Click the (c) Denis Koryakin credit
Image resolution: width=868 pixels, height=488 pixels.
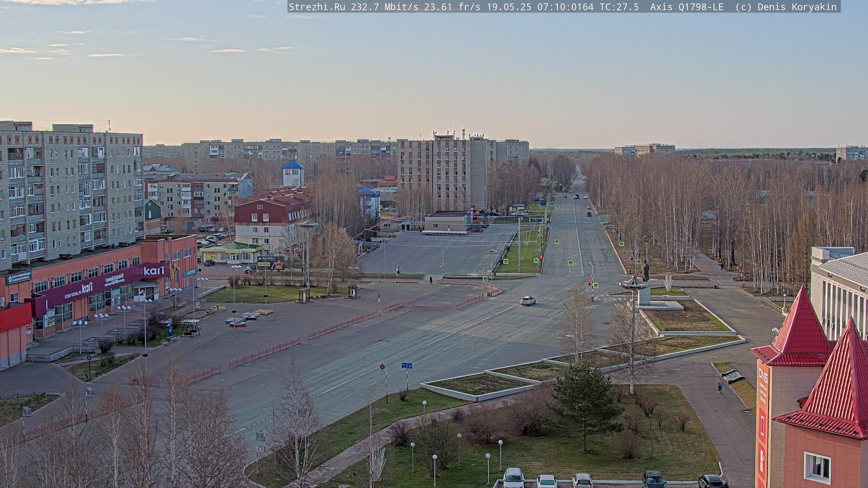click(x=786, y=7)
